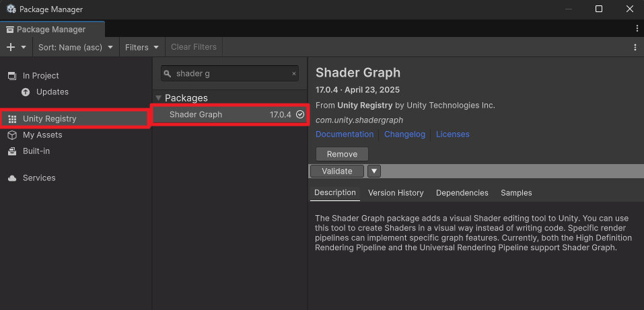Minimize the Package Manager window

click(569, 9)
